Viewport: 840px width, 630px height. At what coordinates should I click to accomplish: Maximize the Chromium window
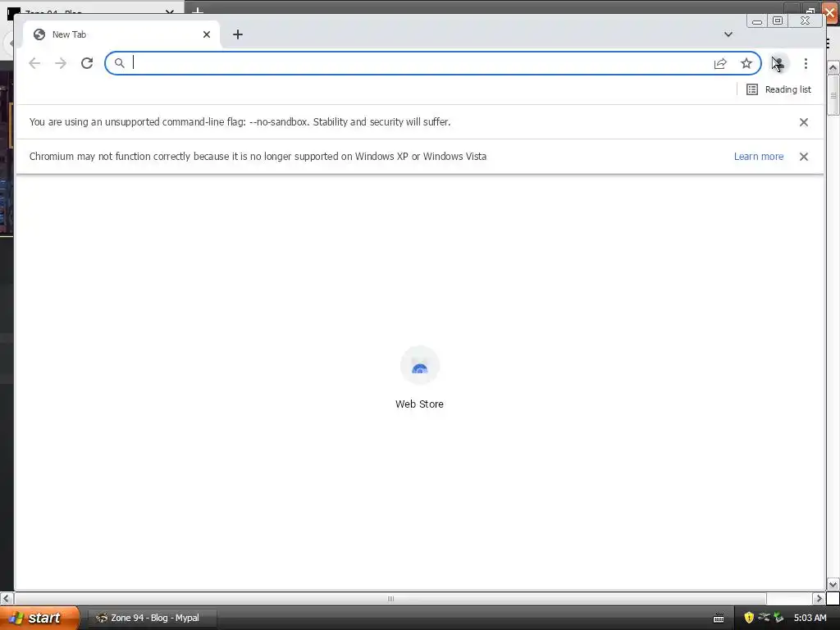tap(778, 21)
